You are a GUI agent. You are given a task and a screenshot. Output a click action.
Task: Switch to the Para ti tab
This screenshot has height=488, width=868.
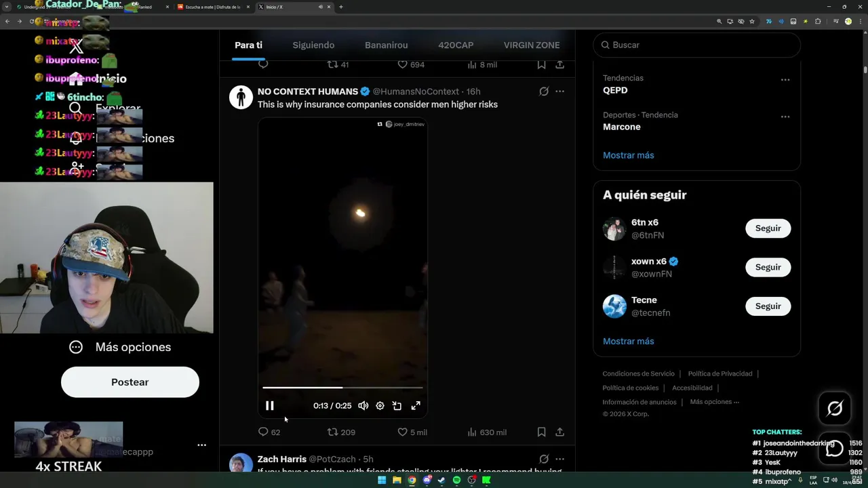point(248,45)
